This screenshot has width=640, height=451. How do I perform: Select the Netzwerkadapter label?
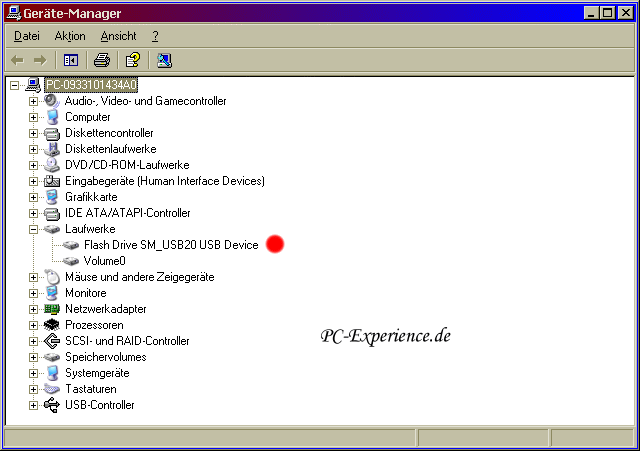coord(106,309)
